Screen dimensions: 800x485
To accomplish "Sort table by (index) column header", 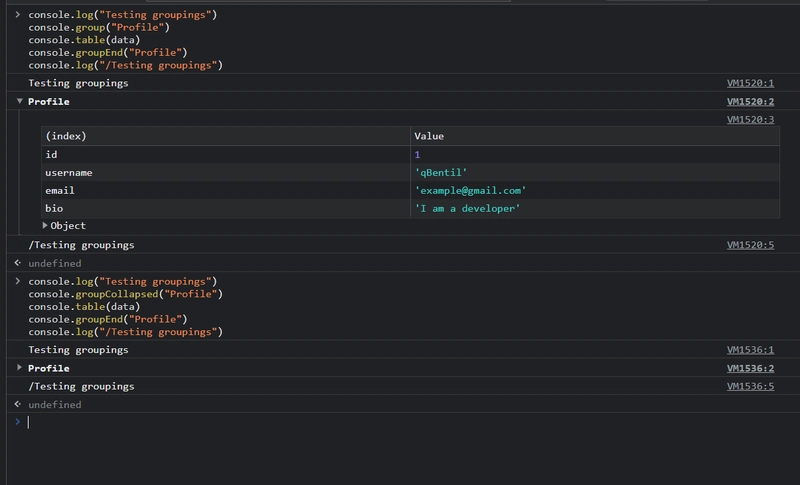I will click(x=226, y=136).
